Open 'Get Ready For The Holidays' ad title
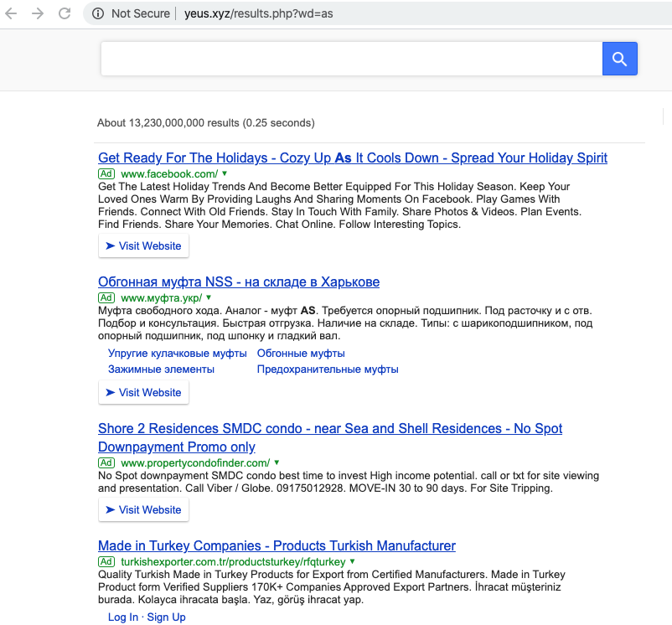 pyautogui.click(x=352, y=158)
